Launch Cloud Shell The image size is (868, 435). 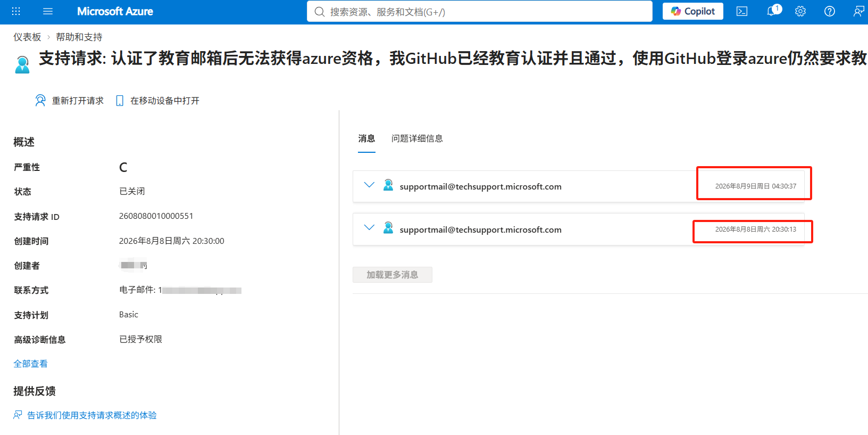pos(742,11)
